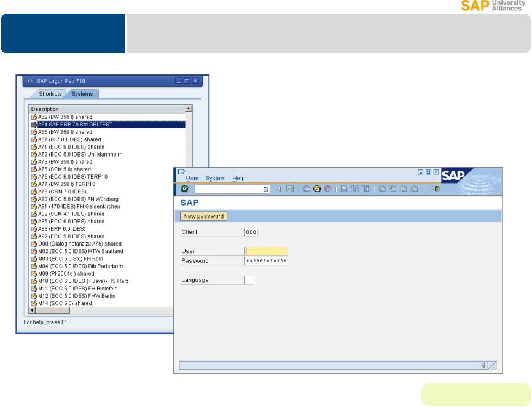The width and height of the screenshot is (532, 407).
Task: Click the system list scroll-up arrow
Action: [x=189, y=109]
